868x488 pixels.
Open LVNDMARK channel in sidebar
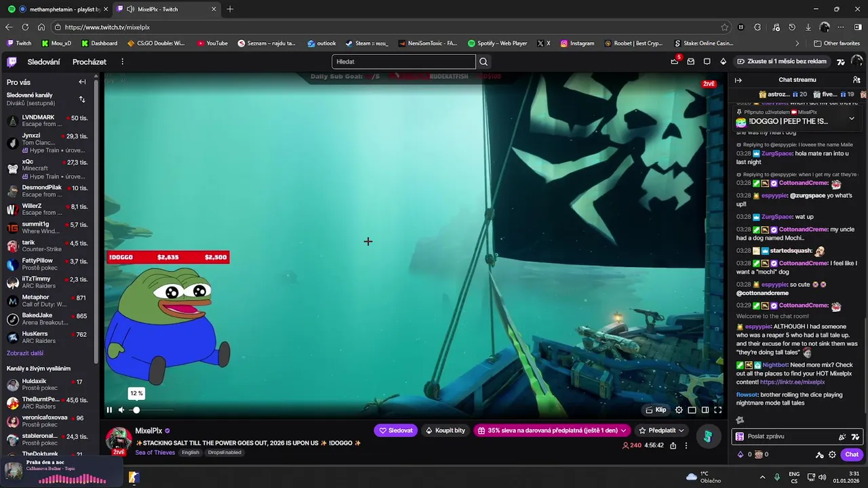[47, 121]
